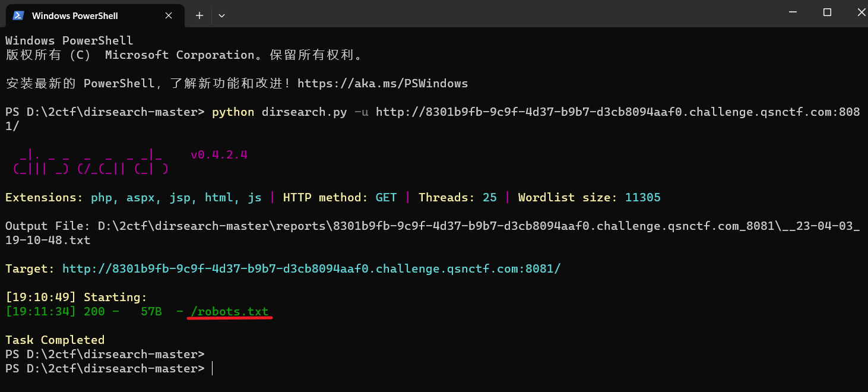Click the cyan Target URL
This screenshot has width=868, height=392.
point(311,269)
